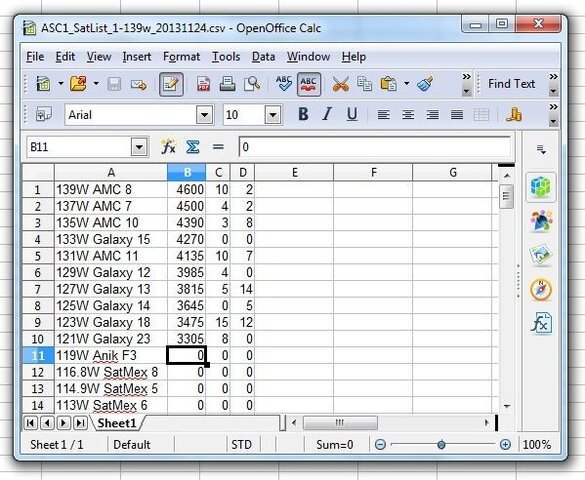
Task: Open the Format menu
Action: (x=181, y=57)
